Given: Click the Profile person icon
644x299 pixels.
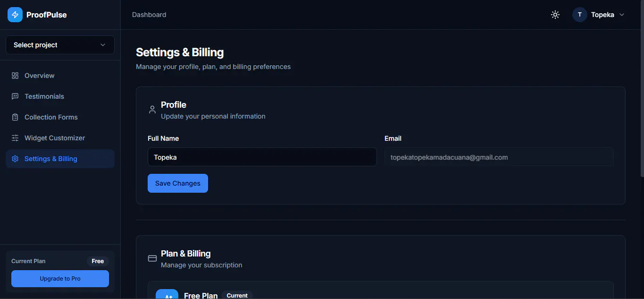Looking at the screenshot, I should point(152,110).
